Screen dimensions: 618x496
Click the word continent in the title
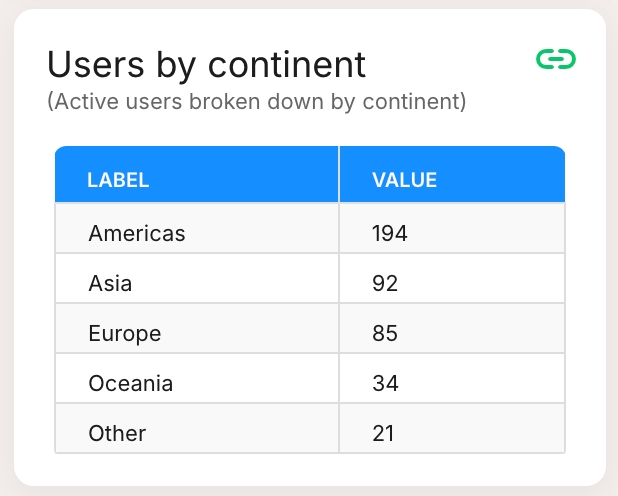coord(287,65)
